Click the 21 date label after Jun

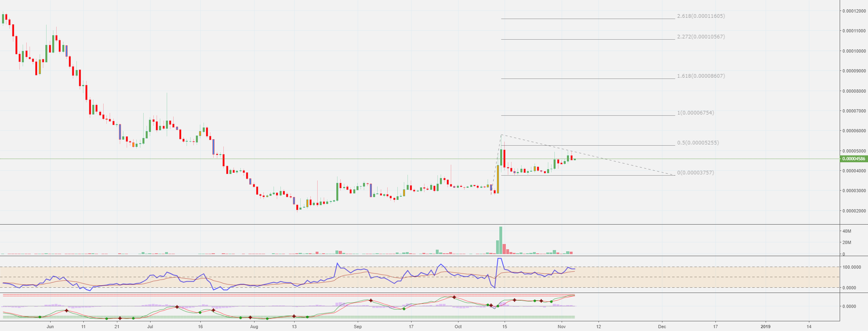[117, 327]
